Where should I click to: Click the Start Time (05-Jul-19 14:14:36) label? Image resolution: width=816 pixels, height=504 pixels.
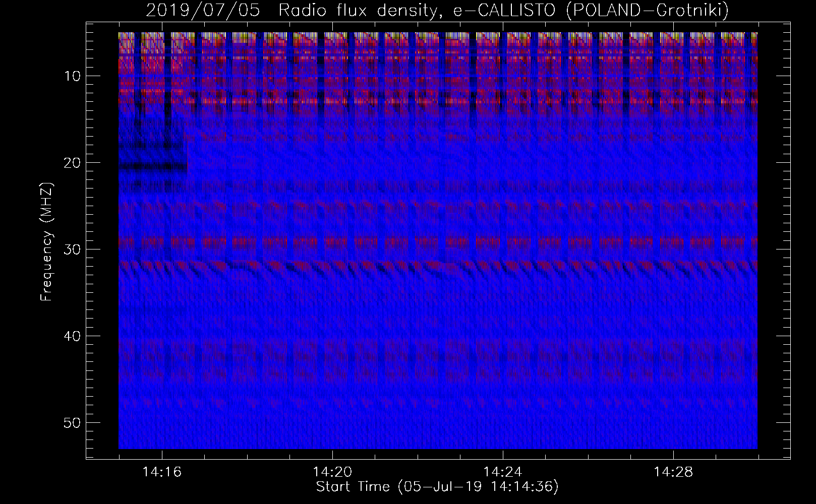pyautogui.click(x=437, y=487)
